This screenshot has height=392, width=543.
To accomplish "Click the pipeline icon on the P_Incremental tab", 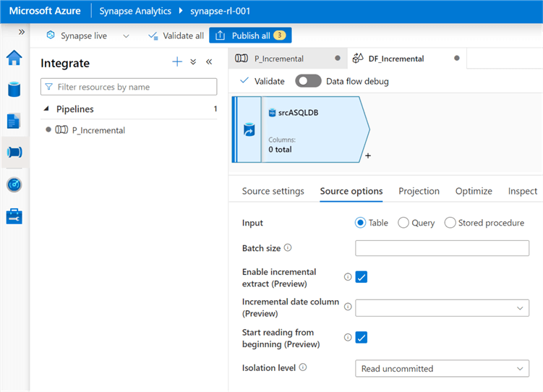I will pyautogui.click(x=241, y=58).
